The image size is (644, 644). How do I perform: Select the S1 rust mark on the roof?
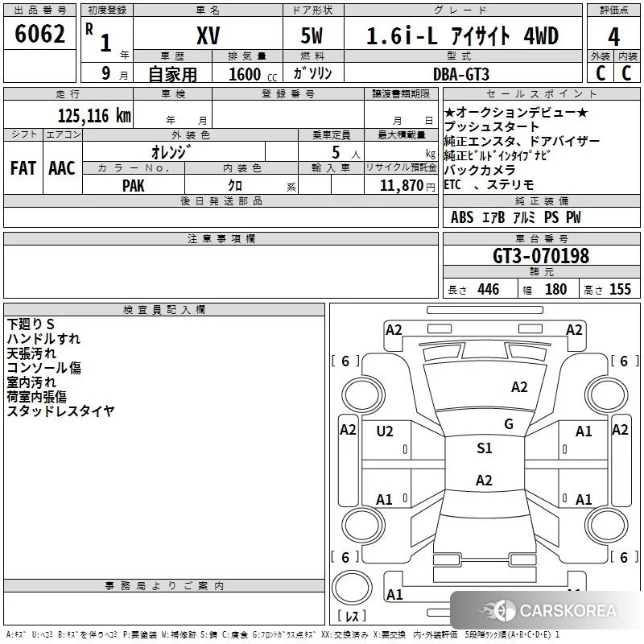point(485,448)
